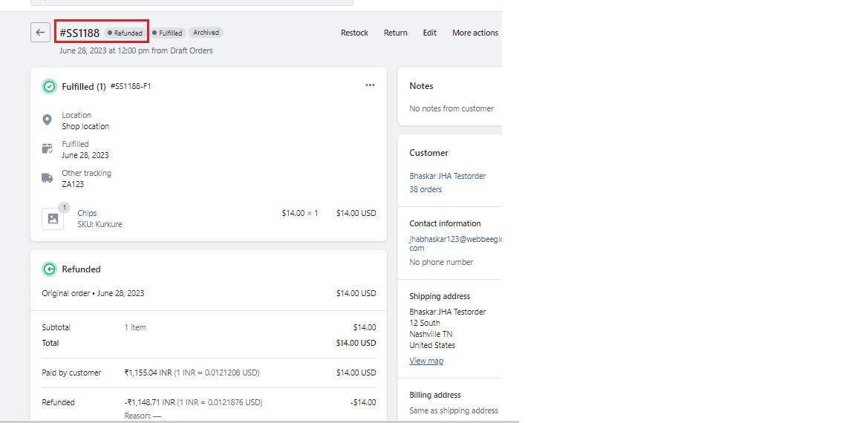
Task: Open the Chips product image placeholder
Action: click(x=53, y=218)
